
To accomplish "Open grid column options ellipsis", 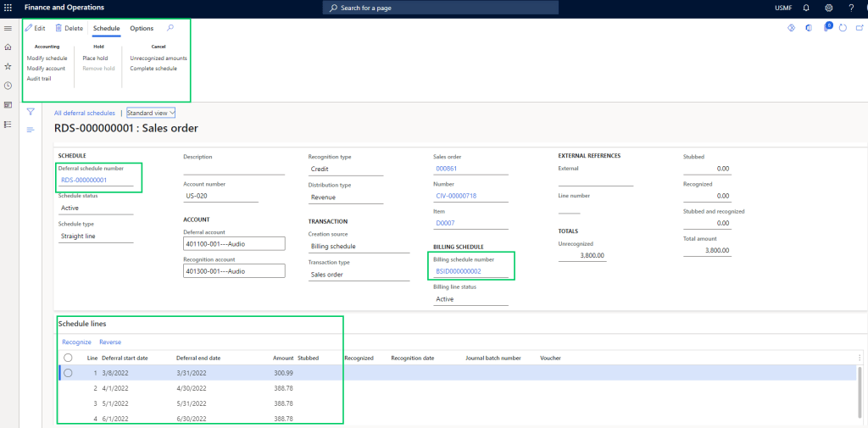I will tap(860, 358).
